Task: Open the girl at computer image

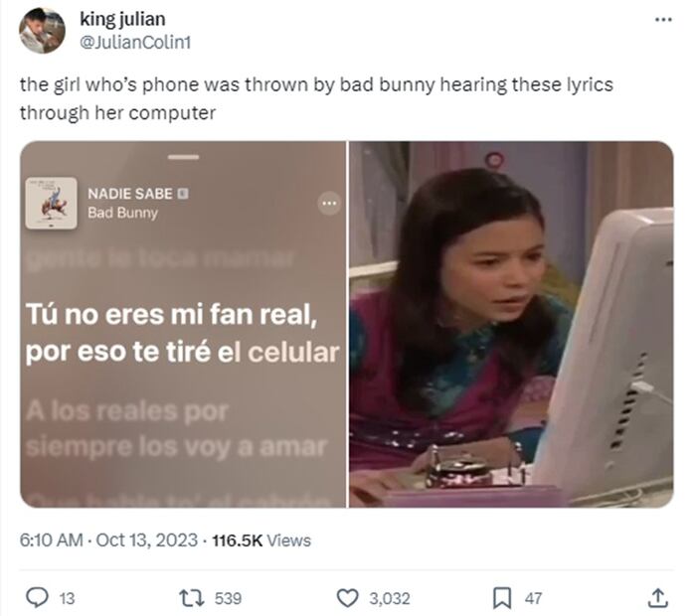Action: click(x=511, y=325)
